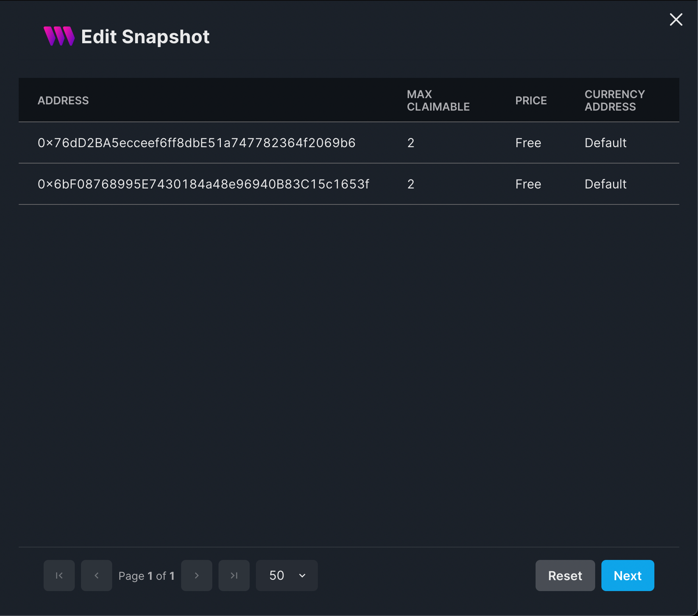Viewport: 698px width, 616px height.
Task: Click Default currency in second row
Action: click(x=605, y=184)
